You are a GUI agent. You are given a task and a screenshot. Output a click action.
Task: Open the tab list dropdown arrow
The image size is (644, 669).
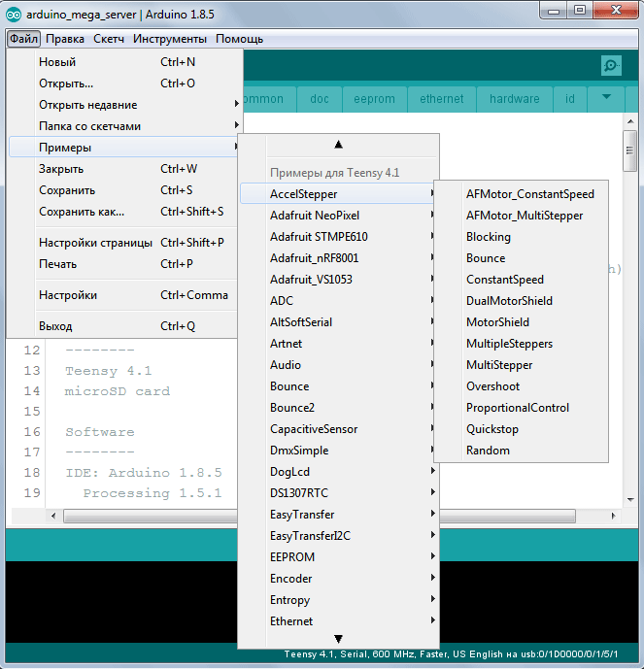tap(606, 98)
